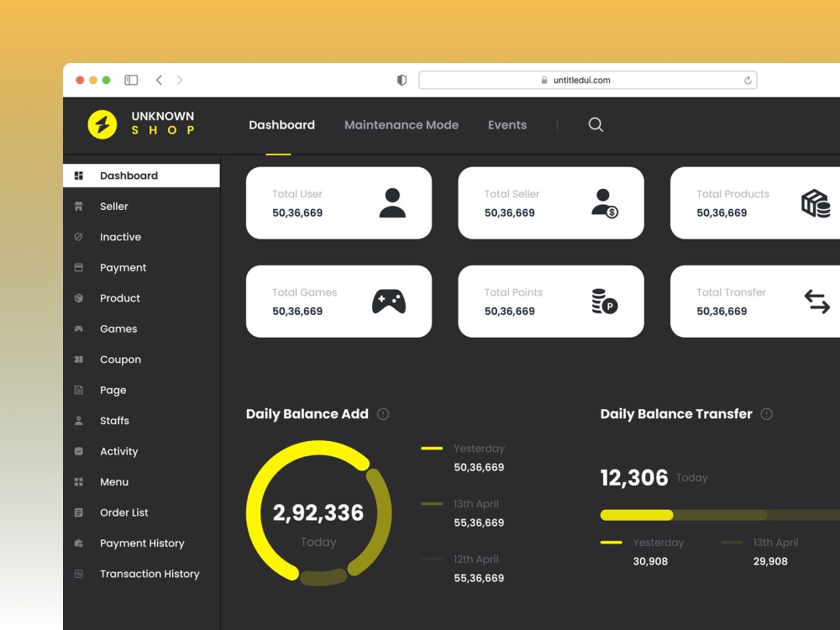Viewport: 840px width, 630px height.
Task: Click the browser reload icon
Action: [x=748, y=80]
